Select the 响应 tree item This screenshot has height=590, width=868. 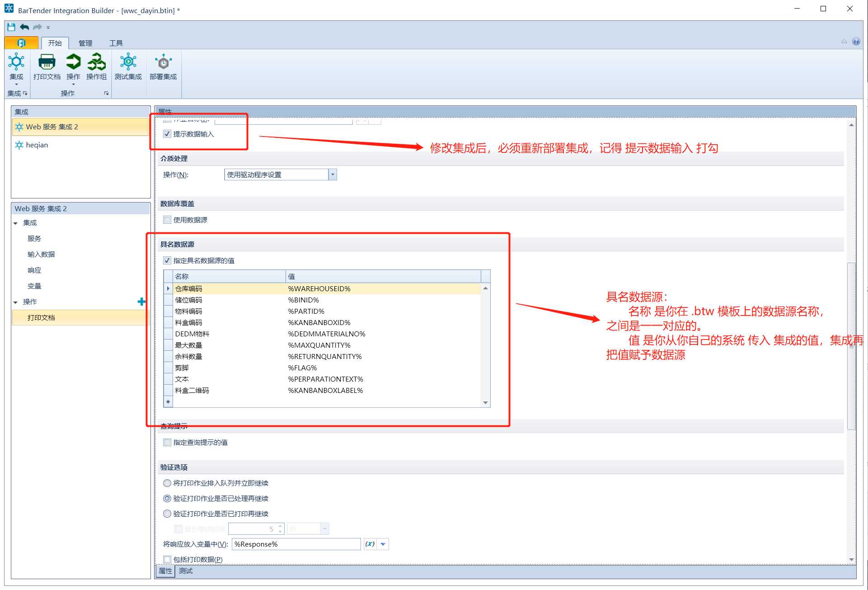(34, 270)
